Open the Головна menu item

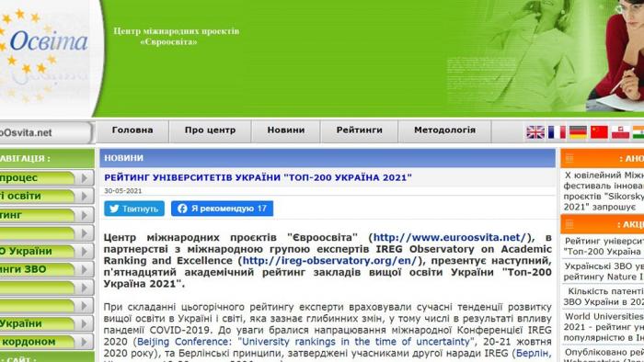[x=132, y=130]
